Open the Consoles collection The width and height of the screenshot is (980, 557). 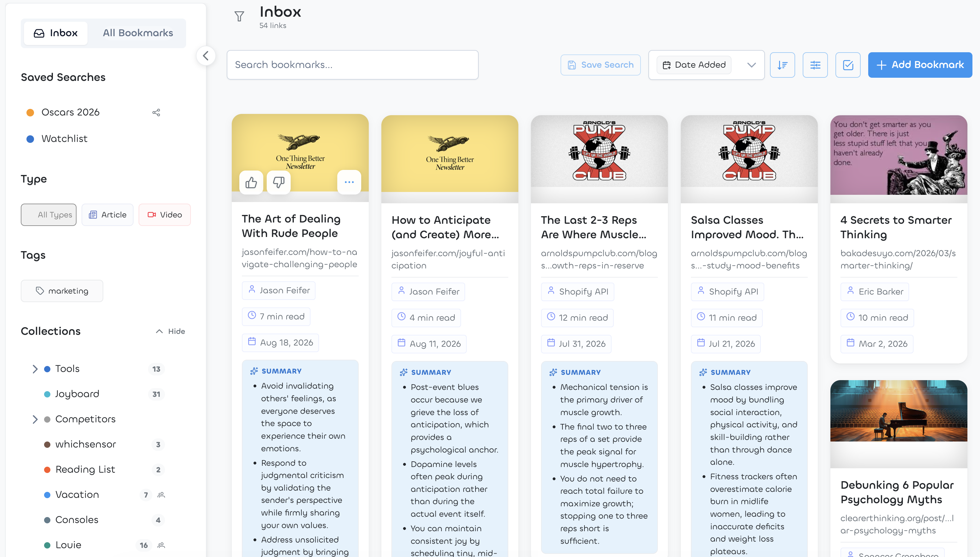pyautogui.click(x=77, y=520)
